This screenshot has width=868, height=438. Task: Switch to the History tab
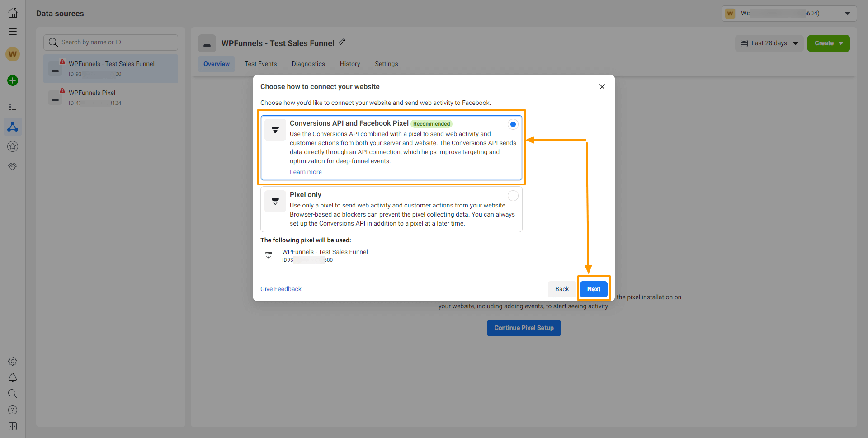pos(350,64)
